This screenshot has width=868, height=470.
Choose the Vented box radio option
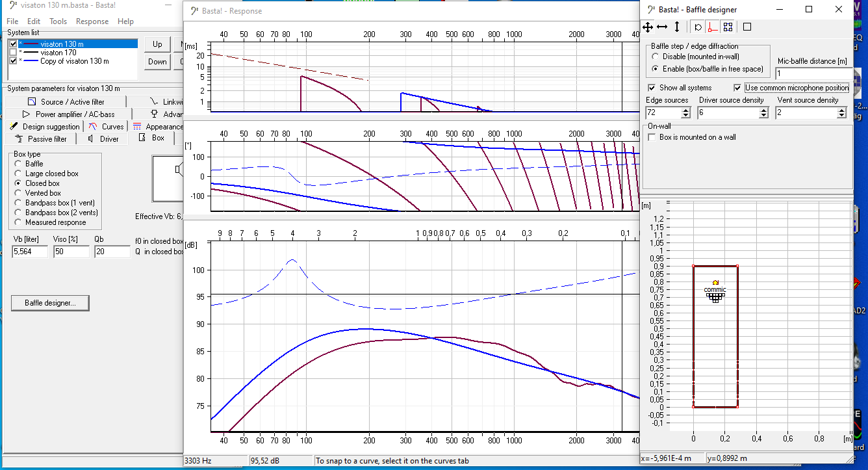(x=18, y=194)
